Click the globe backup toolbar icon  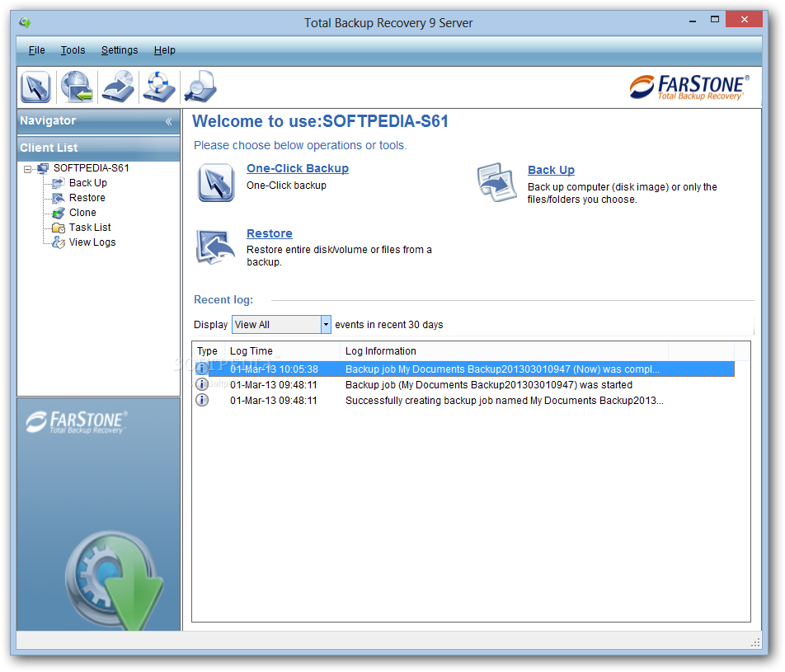pos(77,87)
